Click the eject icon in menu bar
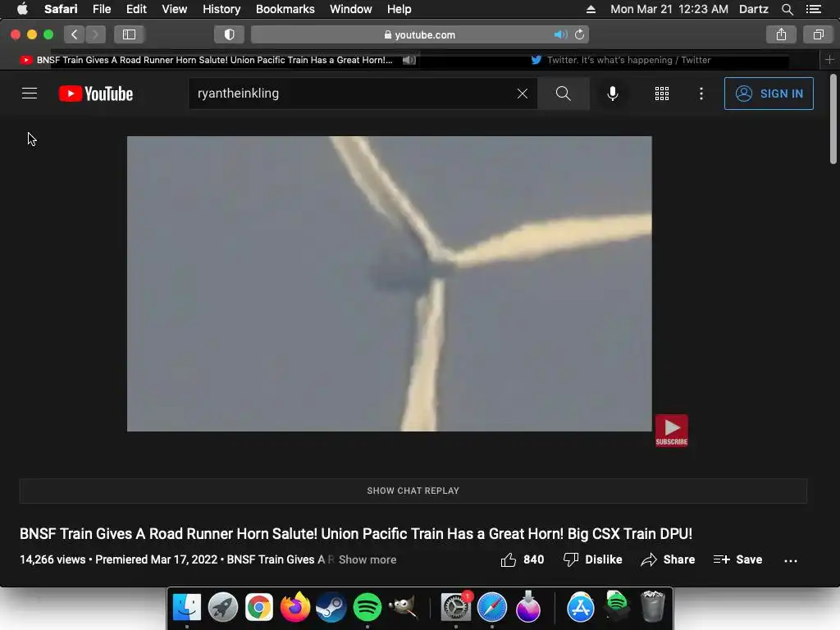 (591, 9)
